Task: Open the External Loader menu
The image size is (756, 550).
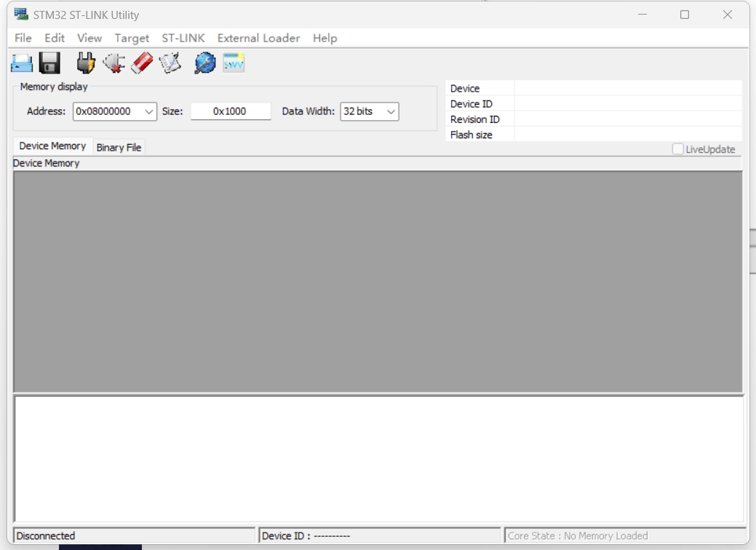Action: pos(258,38)
